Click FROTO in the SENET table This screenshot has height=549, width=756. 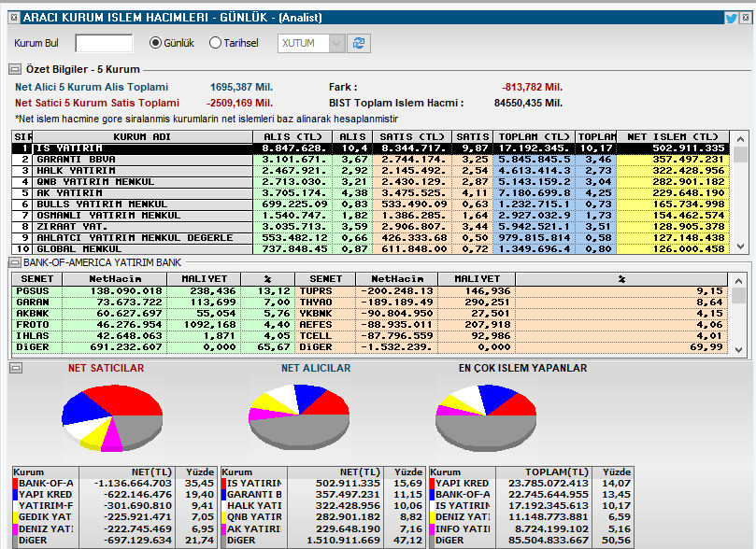(33, 325)
